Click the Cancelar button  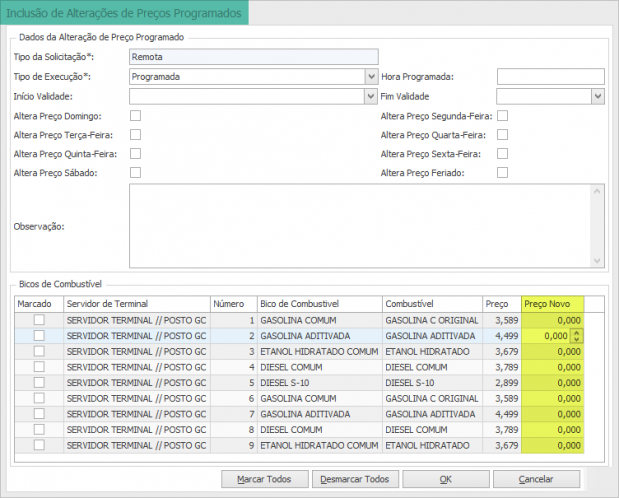(x=536, y=479)
